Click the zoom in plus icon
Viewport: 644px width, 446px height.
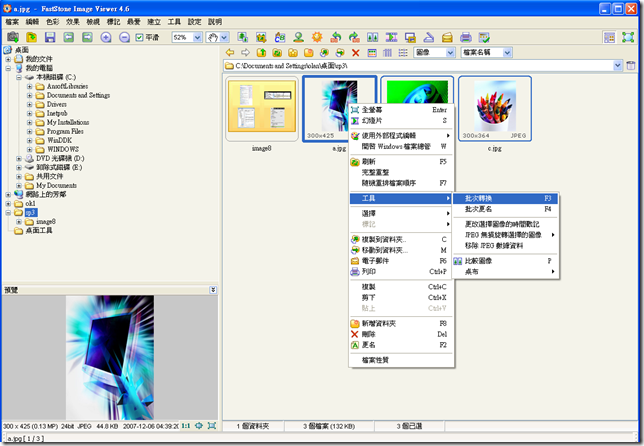coord(106,37)
